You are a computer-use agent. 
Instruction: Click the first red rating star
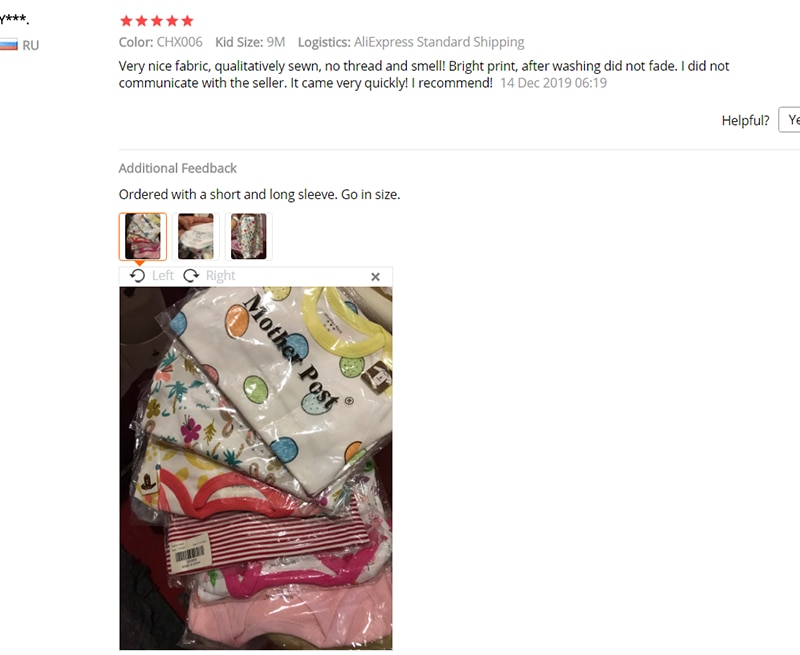[126, 21]
